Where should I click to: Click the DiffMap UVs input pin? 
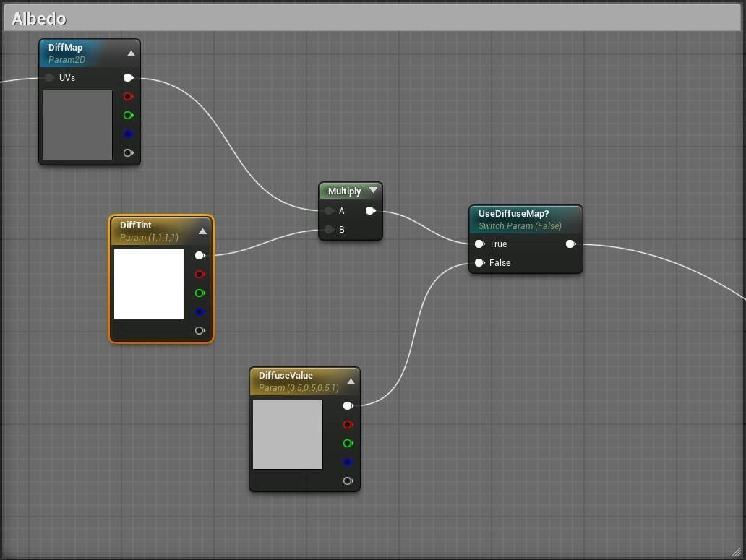coord(49,77)
